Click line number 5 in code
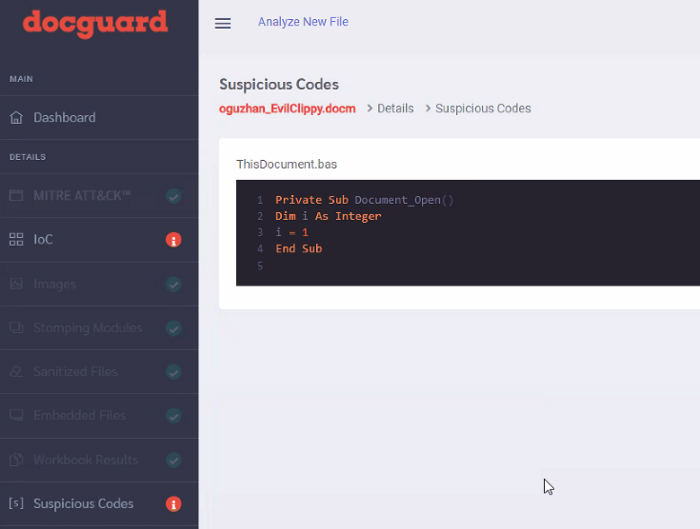The width and height of the screenshot is (700, 529). point(260,266)
